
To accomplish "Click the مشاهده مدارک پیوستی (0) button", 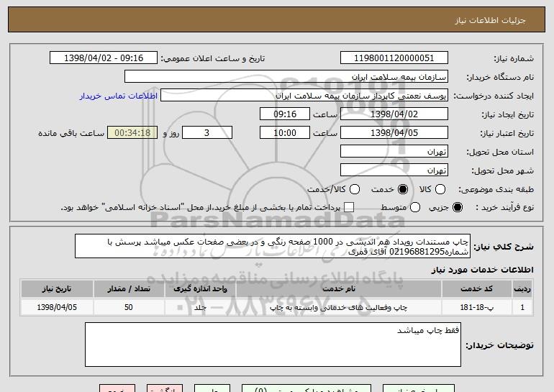I will coord(306,388).
